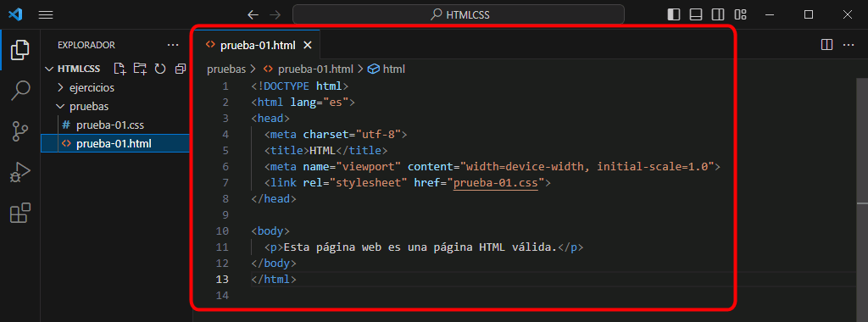This screenshot has height=322, width=868.
Task: Toggle the primary side bar layout icon
Action: tap(674, 15)
